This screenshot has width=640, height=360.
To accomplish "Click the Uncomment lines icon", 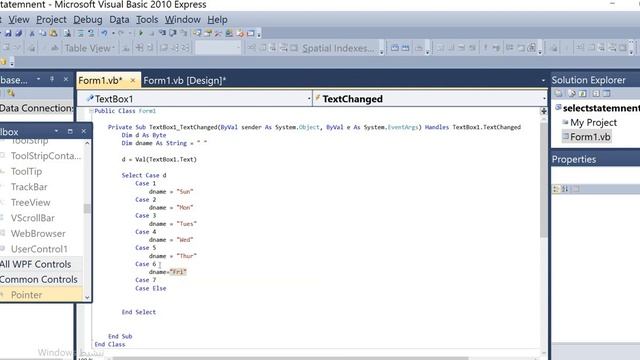I will coord(91,33).
